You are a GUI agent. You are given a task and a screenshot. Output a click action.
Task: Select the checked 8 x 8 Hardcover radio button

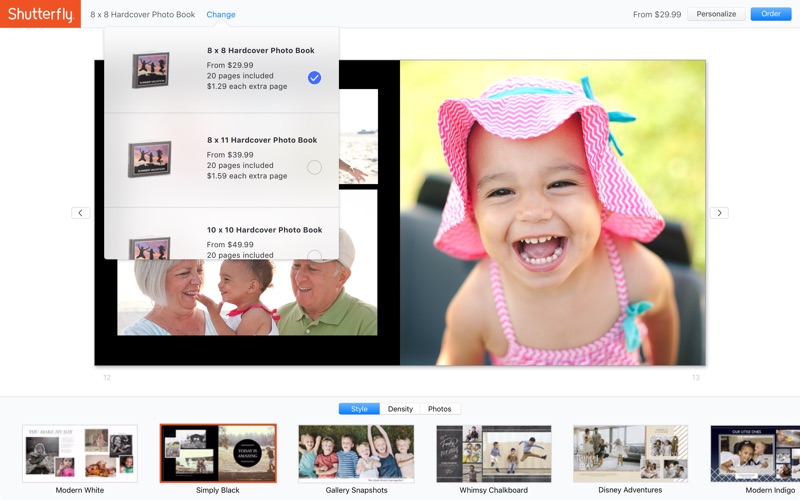click(314, 78)
